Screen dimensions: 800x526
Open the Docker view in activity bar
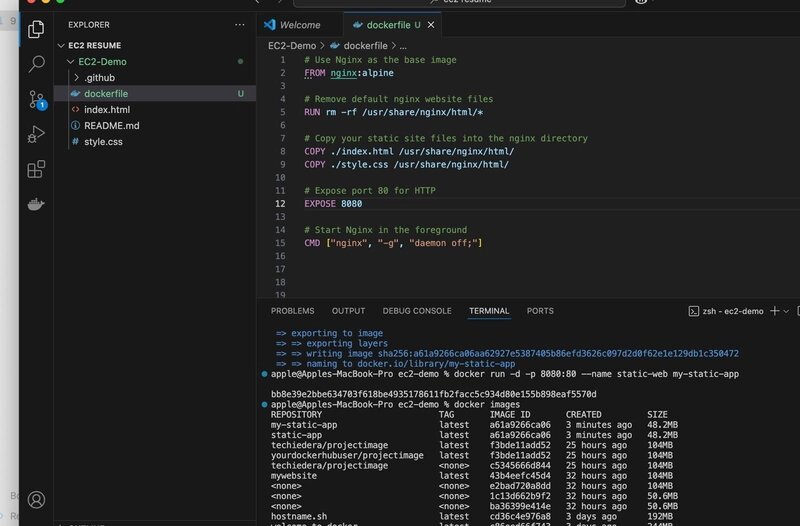(x=36, y=204)
